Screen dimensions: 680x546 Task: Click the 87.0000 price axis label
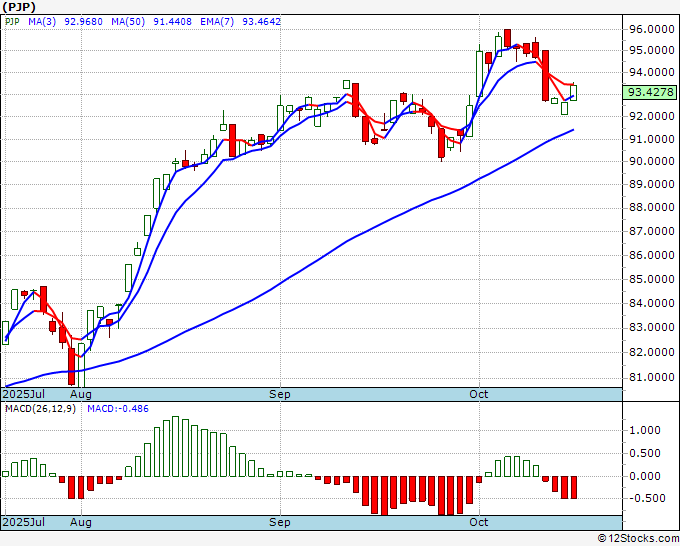tap(652, 231)
